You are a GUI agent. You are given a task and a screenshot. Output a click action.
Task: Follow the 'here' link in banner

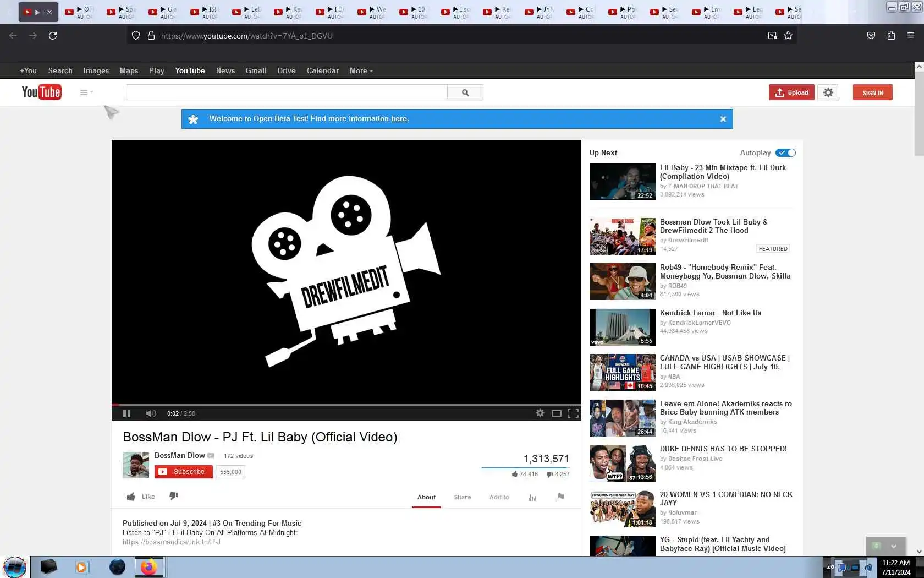point(399,119)
